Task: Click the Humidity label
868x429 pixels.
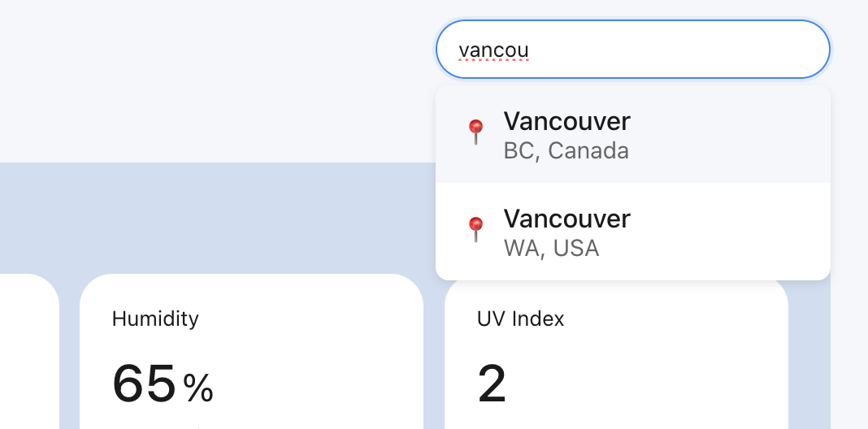Action: coord(155,318)
